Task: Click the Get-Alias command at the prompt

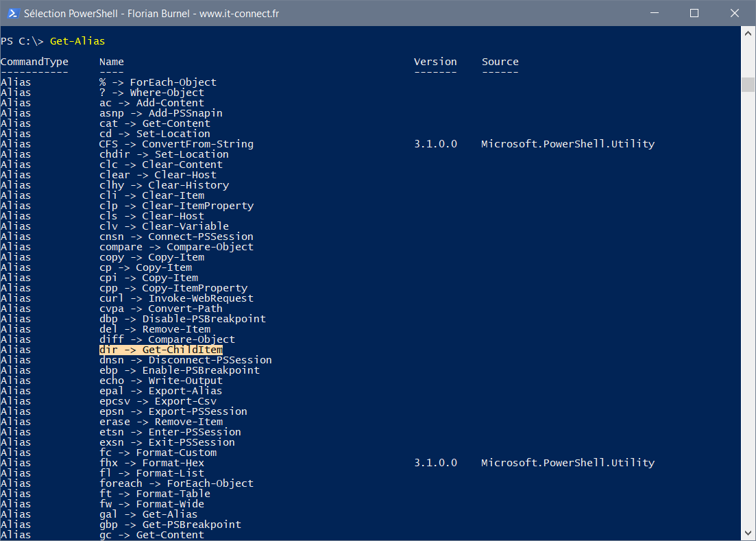Action: [77, 41]
